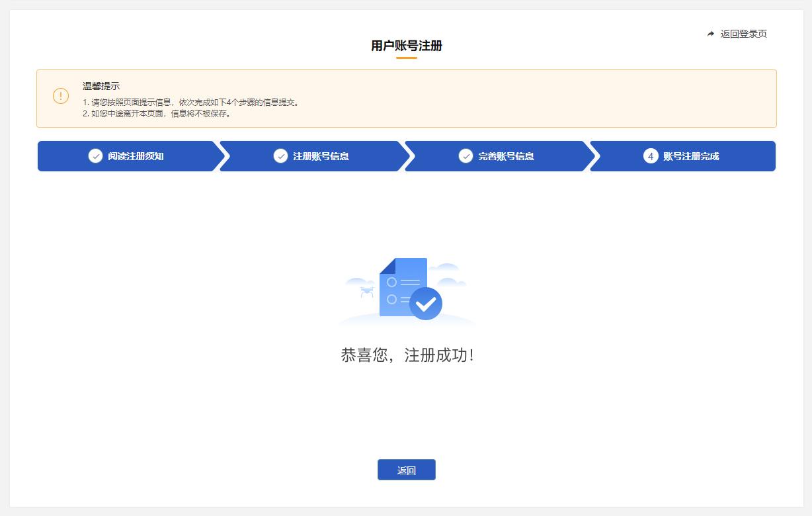Click the checkmark icon on step 完善账号信息

pyautogui.click(x=466, y=156)
